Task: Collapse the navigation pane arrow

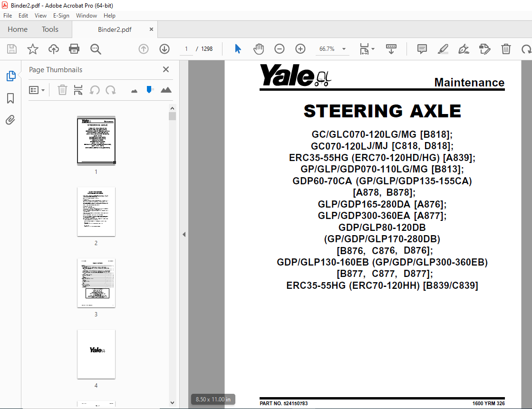Action: point(184,234)
